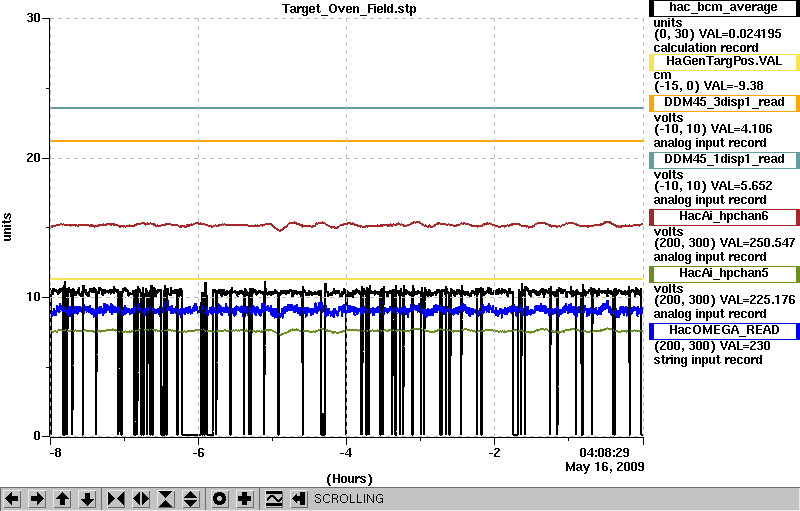Click the -6 hour tick label
Screen dimensions: 800x511
pyautogui.click(x=198, y=452)
